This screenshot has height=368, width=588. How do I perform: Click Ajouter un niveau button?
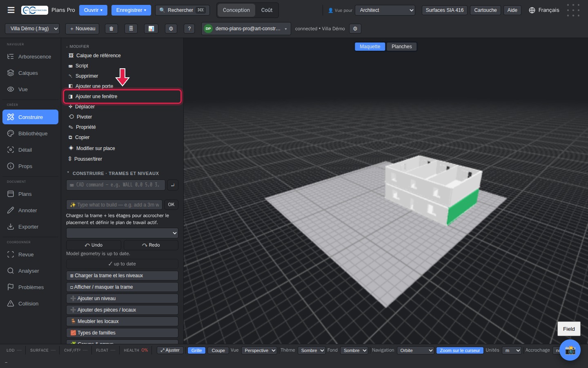click(x=122, y=298)
